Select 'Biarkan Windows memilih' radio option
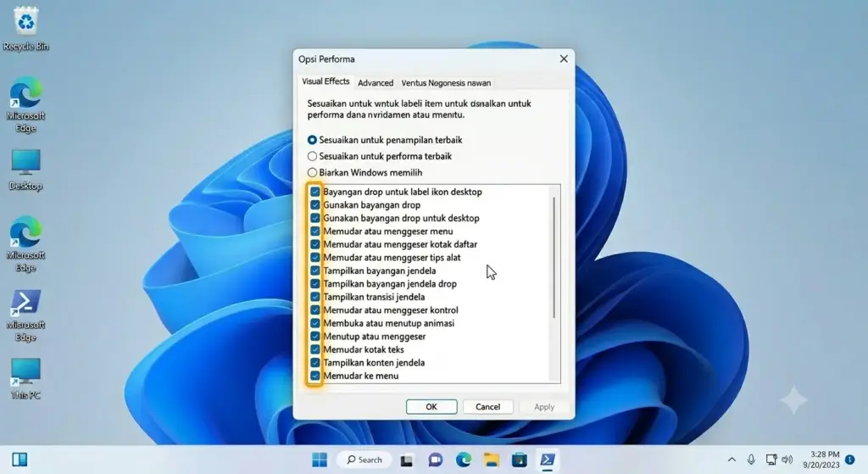Viewport: 868px width, 474px height. [x=312, y=173]
